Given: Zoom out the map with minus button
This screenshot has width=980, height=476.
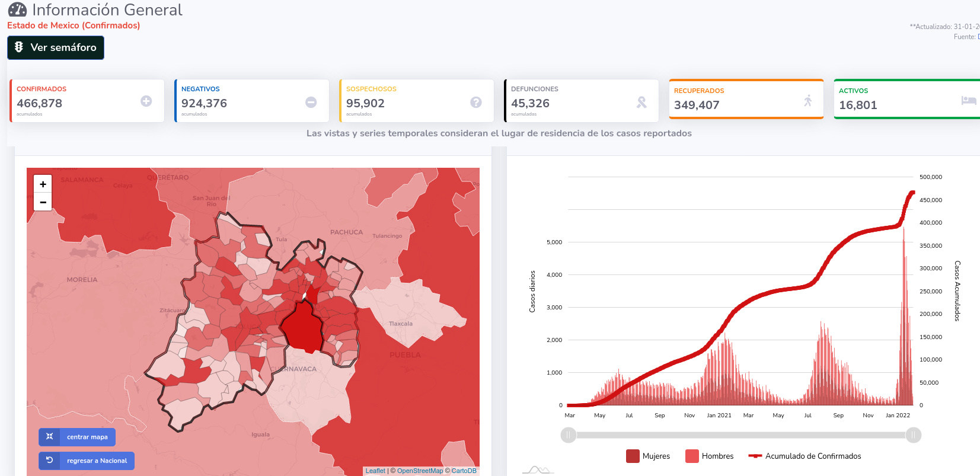Looking at the screenshot, I should click(43, 202).
